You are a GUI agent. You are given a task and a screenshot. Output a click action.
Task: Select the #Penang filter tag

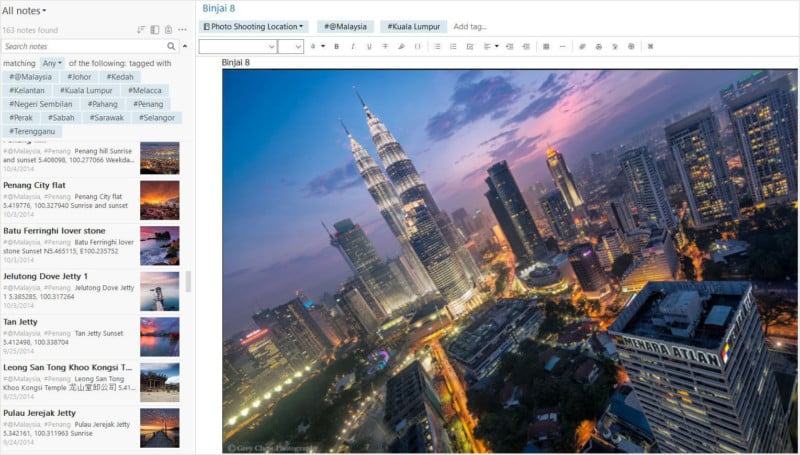[148, 104]
